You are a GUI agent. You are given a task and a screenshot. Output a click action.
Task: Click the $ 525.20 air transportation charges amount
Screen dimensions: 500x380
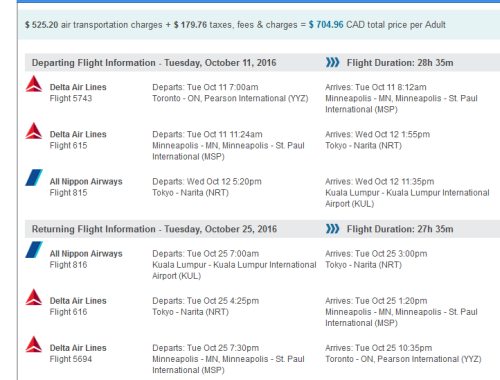point(42,25)
